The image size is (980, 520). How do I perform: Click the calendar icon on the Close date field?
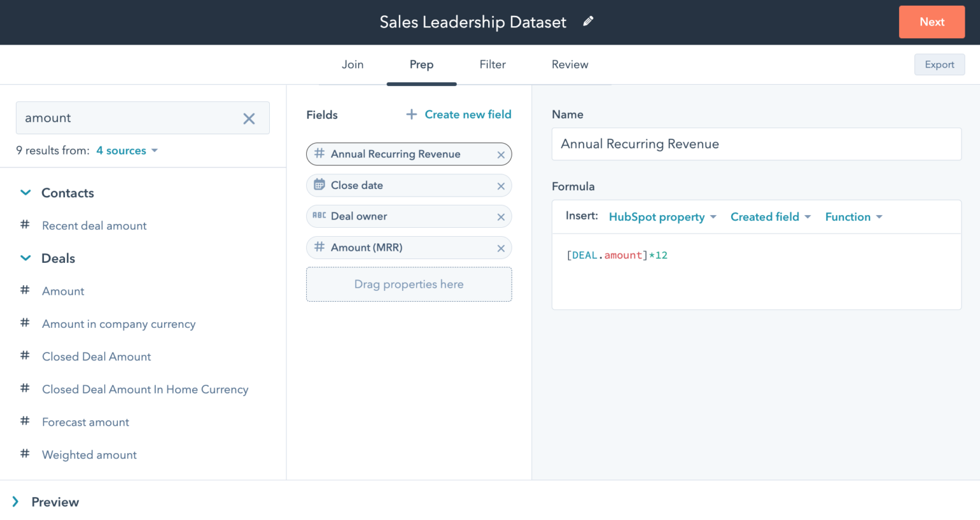[x=319, y=185]
